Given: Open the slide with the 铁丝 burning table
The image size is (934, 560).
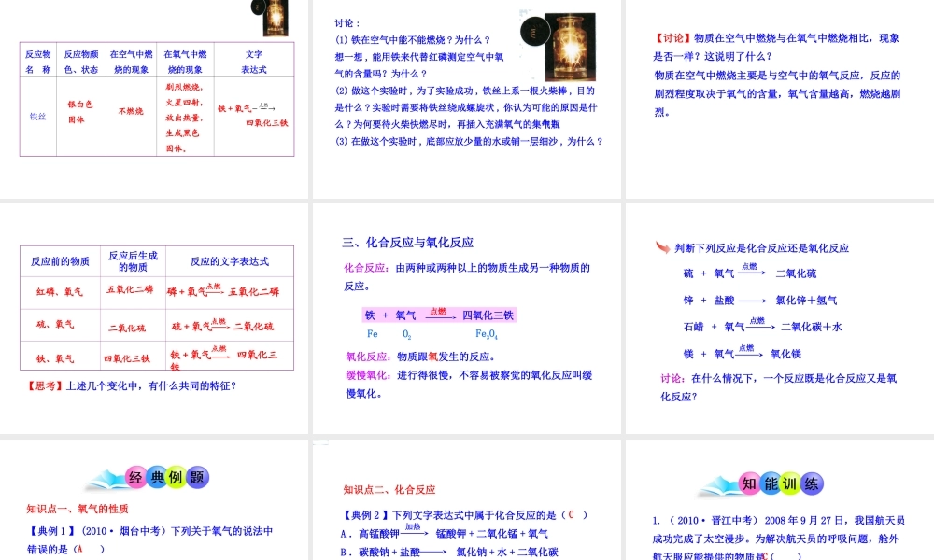Looking at the screenshot, I should click(154, 99).
